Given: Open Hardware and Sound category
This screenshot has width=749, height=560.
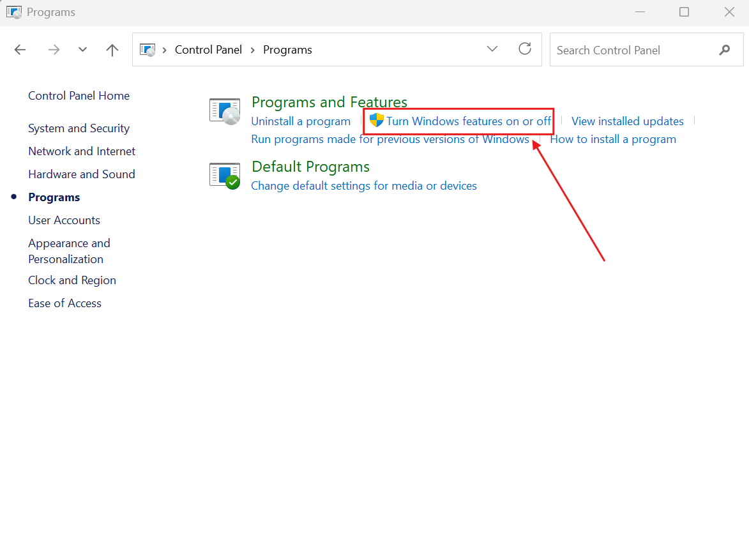Looking at the screenshot, I should coord(82,174).
